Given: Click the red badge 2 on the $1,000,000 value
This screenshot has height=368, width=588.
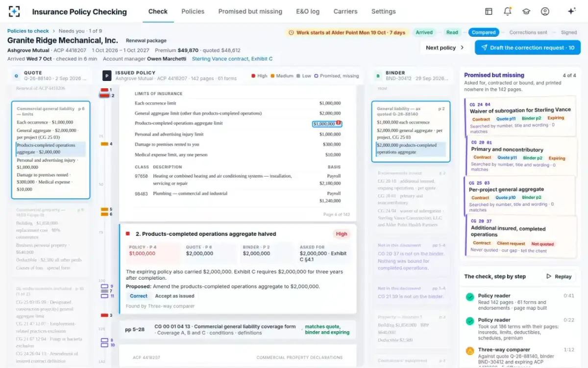Looking at the screenshot, I should click(x=338, y=123).
